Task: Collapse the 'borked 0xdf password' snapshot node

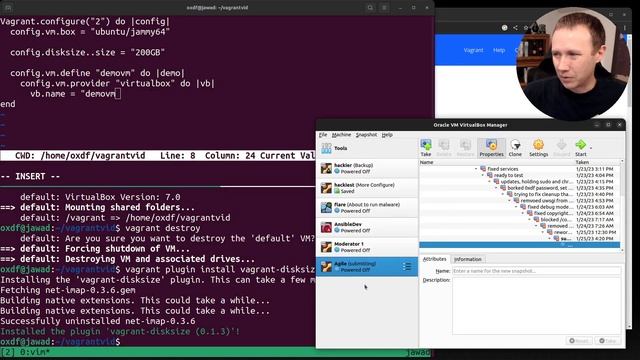Action: 496,188
